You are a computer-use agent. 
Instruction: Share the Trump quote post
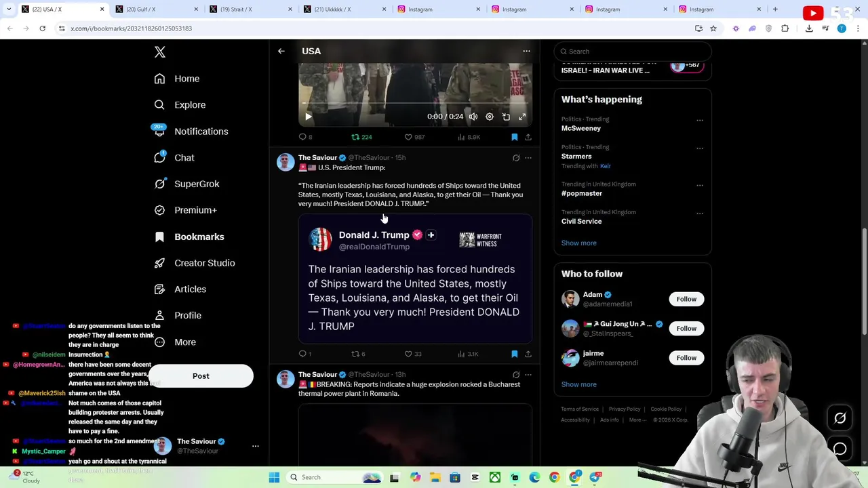pos(528,354)
